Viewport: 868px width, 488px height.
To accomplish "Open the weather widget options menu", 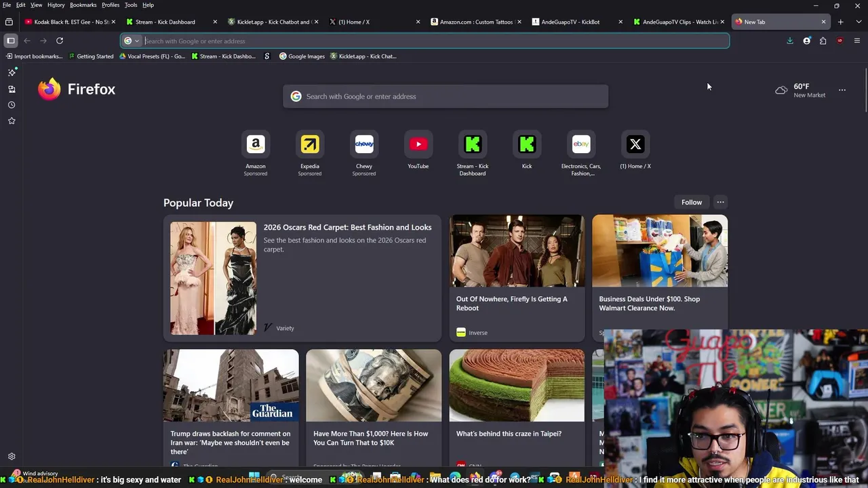I will click(x=842, y=90).
